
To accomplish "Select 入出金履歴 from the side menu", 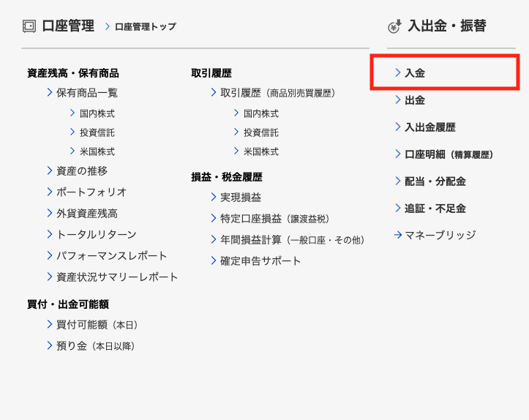I will [429, 127].
